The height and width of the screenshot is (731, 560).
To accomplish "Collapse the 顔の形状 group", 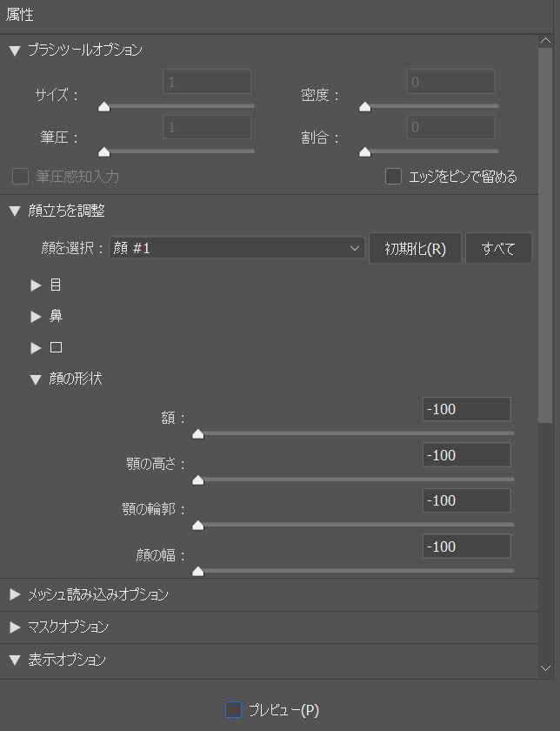I will click(37, 379).
